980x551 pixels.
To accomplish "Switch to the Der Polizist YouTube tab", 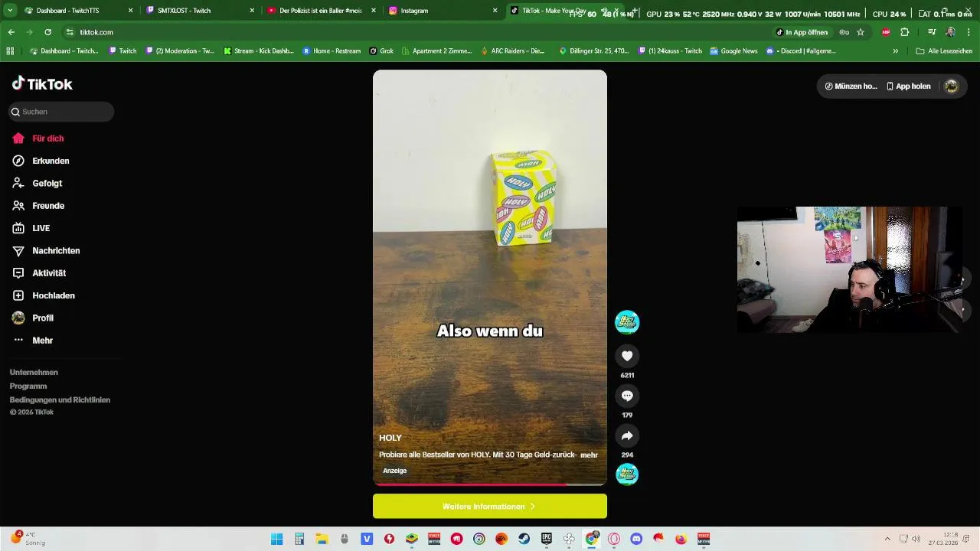I will pos(320,11).
